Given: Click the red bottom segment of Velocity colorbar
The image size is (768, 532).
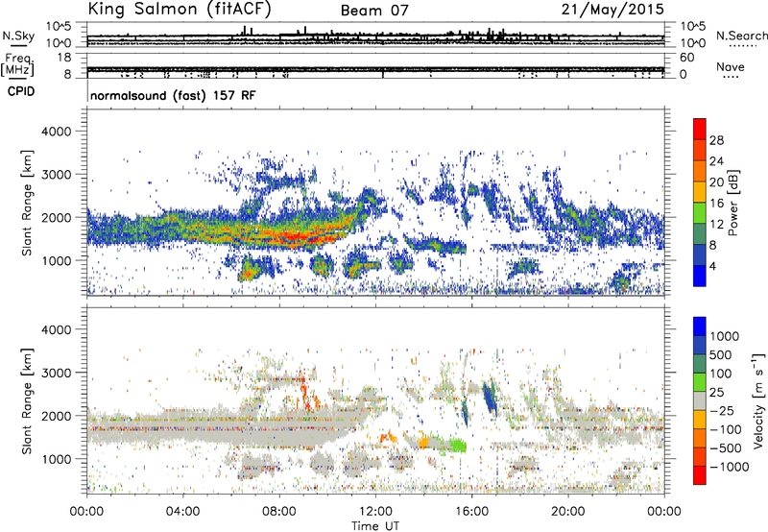Looking at the screenshot, I should [x=700, y=475].
